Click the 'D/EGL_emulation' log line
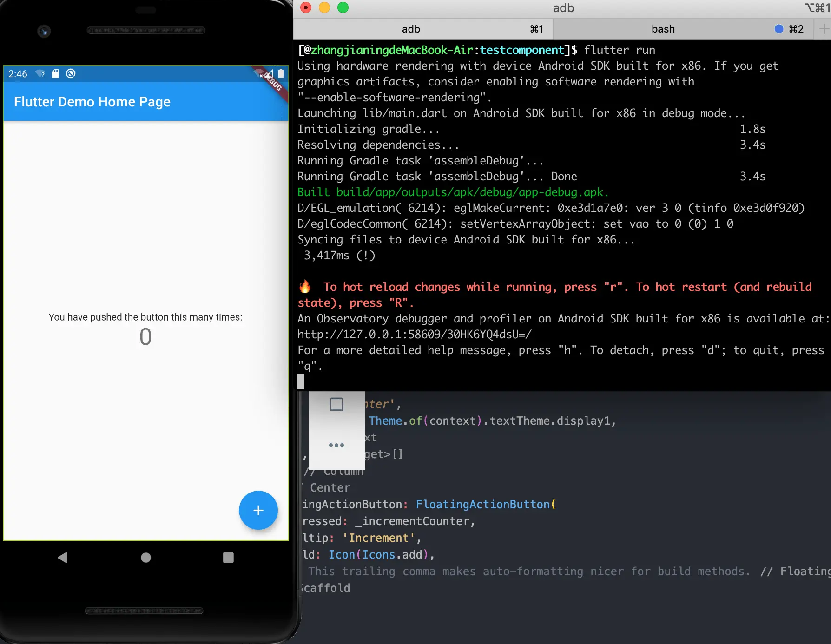Image resolution: width=831 pixels, height=644 pixels. [551, 208]
